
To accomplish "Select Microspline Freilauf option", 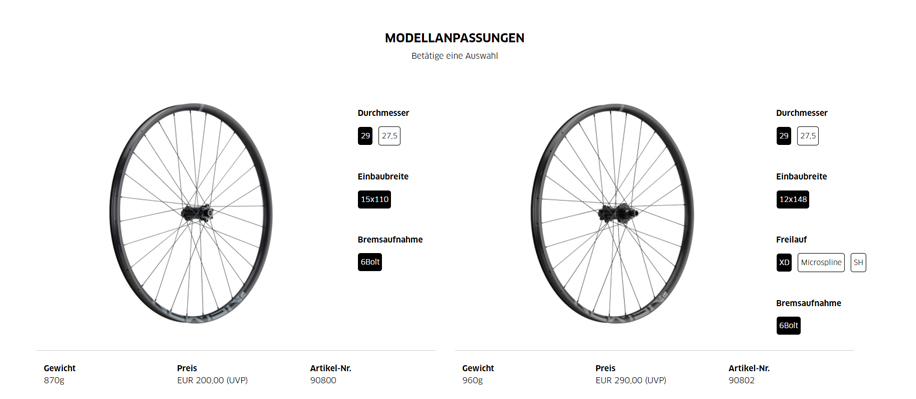I will pos(821,262).
